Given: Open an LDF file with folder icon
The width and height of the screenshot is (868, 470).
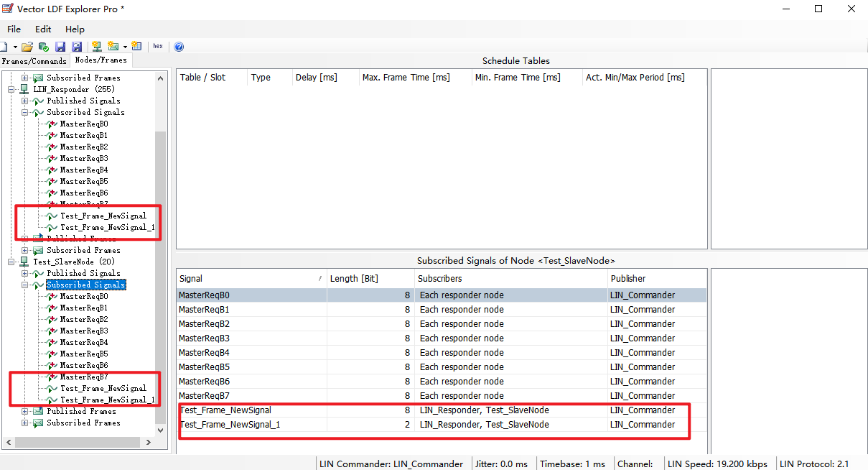Looking at the screenshot, I should (27, 47).
